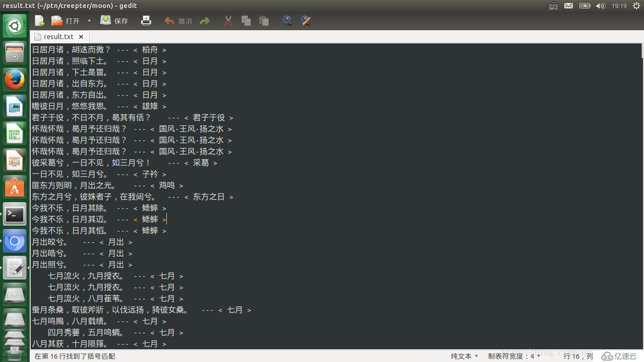Click line '七月鸣鵙，八月载绩。'

tap(99, 321)
